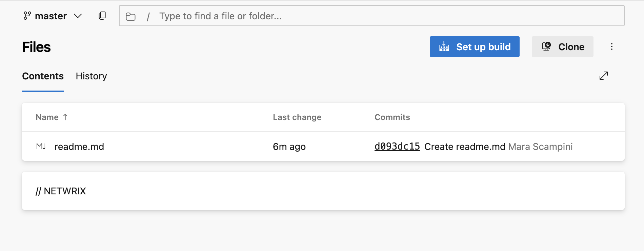Click the download icon inside Set up build
This screenshot has width=644, height=251.
pos(444,46)
